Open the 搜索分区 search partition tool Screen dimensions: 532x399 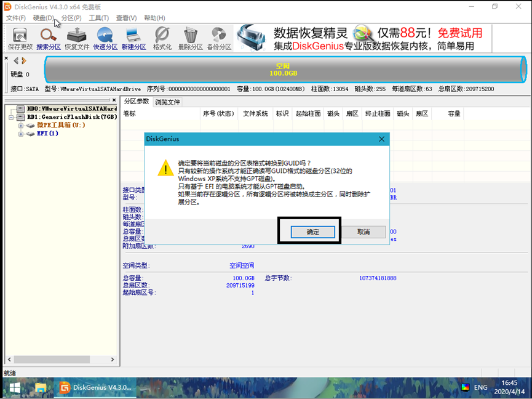(49, 39)
